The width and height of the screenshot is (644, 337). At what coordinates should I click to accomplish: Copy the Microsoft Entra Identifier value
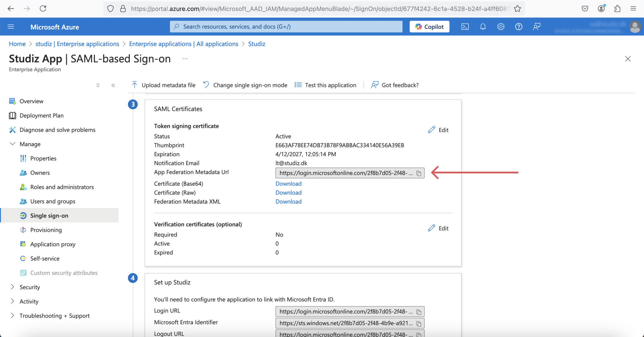tap(419, 323)
